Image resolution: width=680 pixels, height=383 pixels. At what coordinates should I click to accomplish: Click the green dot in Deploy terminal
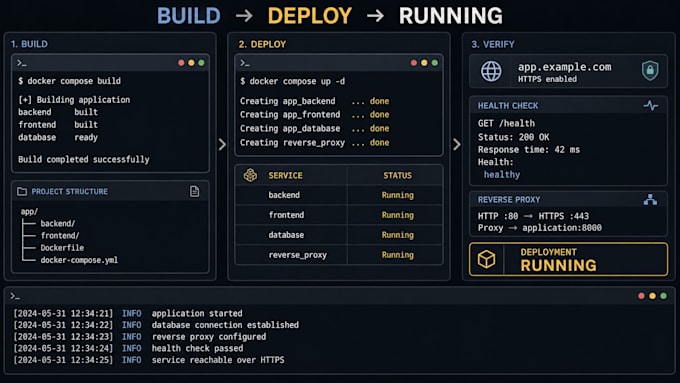coord(435,63)
